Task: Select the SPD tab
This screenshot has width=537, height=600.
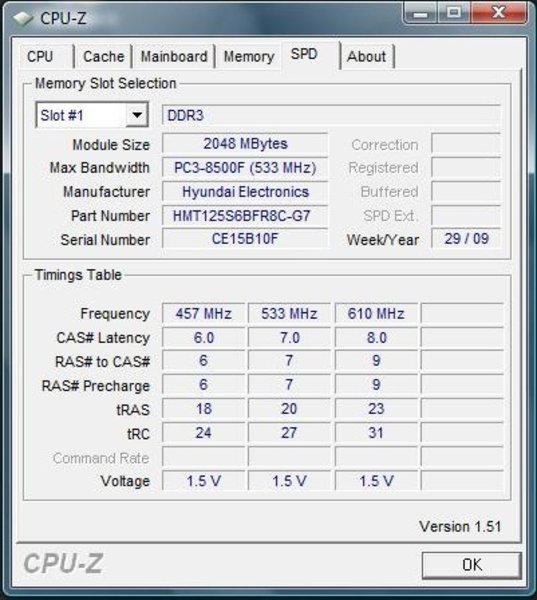Action: pos(310,55)
